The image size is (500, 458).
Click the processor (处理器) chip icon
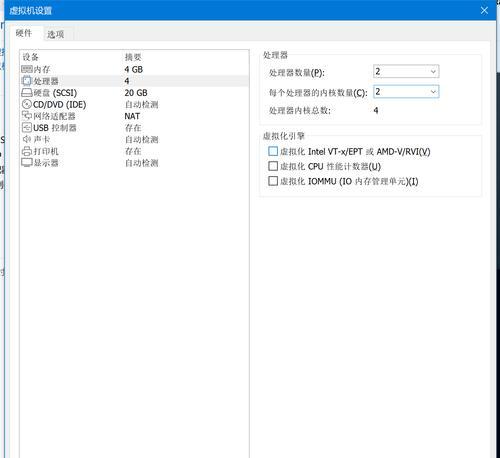[x=27, y=81]
